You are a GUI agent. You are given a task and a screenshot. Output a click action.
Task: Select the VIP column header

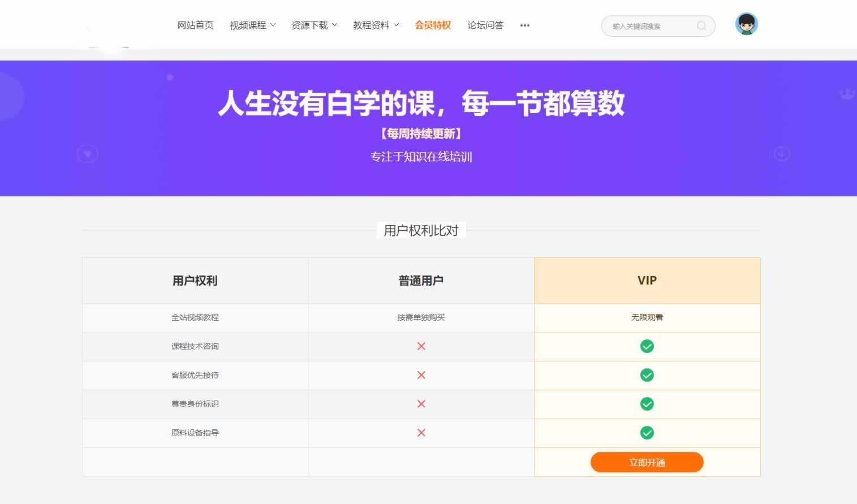(x=647, y=281)
